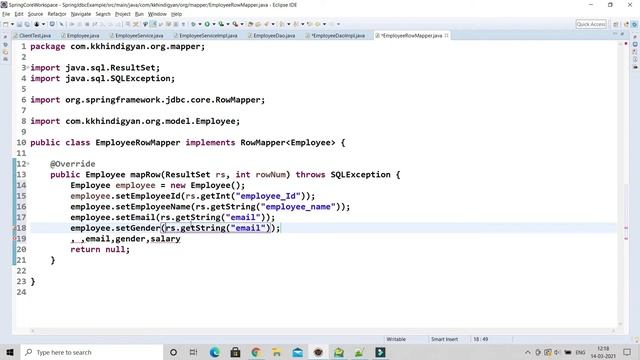The width and height of the screenshot is (640, 360).
Task: Open the Run launch dropdown arrow
Action: 213,24
